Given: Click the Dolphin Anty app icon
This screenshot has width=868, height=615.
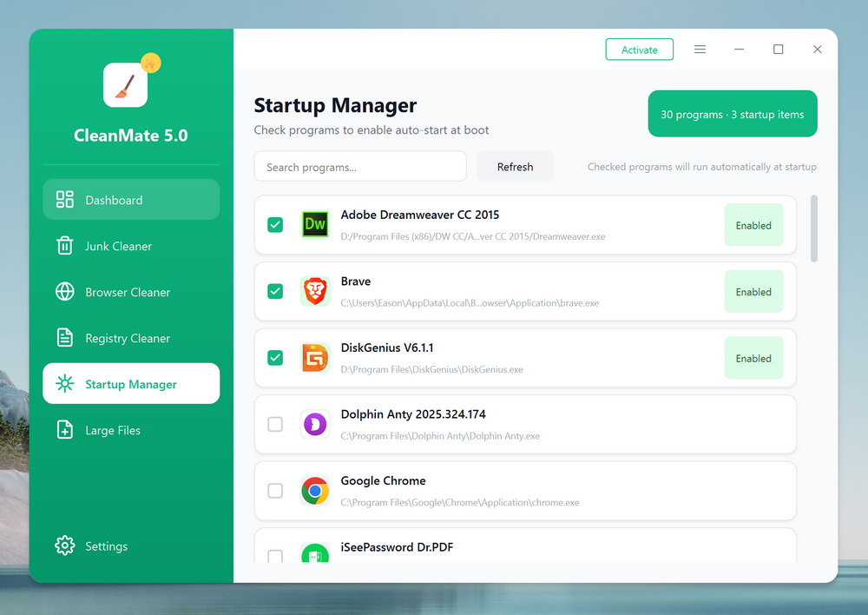Looking at the screenshot, I should (314, 424).
